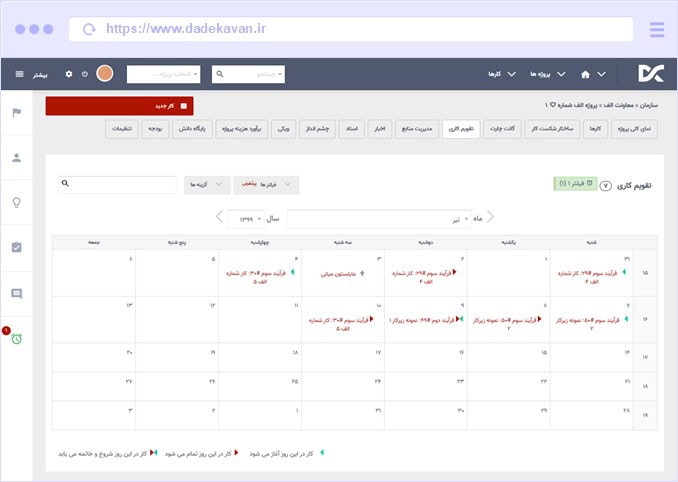This screenshot has width=678, height=482.
Task: Open the گزینه ها dropdown
Action: coord(207,185)
